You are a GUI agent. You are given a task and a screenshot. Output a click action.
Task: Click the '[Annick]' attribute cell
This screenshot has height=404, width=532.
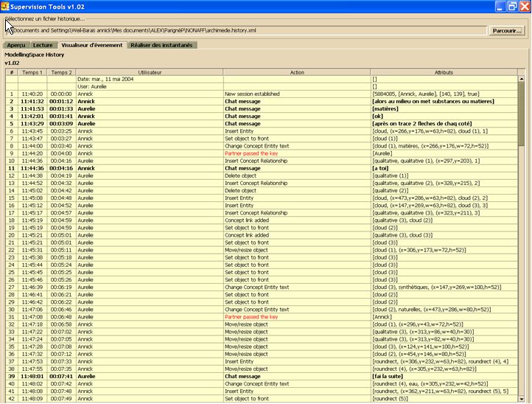(444, 317)
